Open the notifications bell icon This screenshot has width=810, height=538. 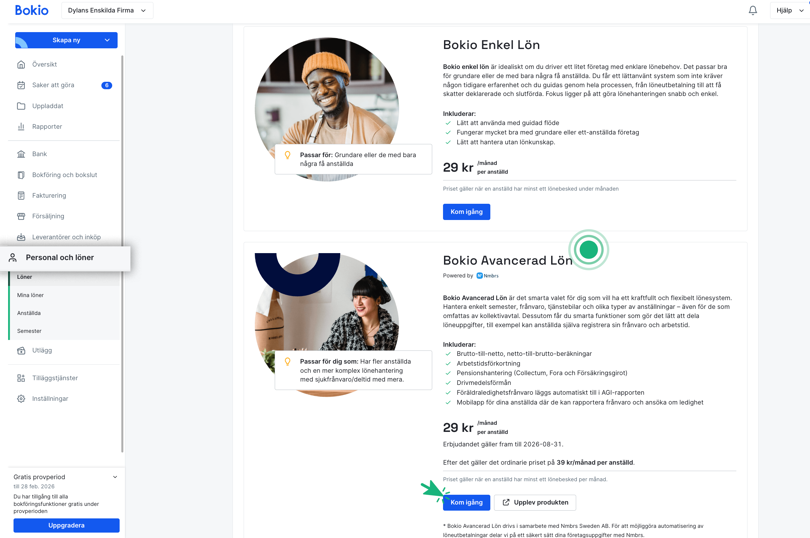[753, 10]
